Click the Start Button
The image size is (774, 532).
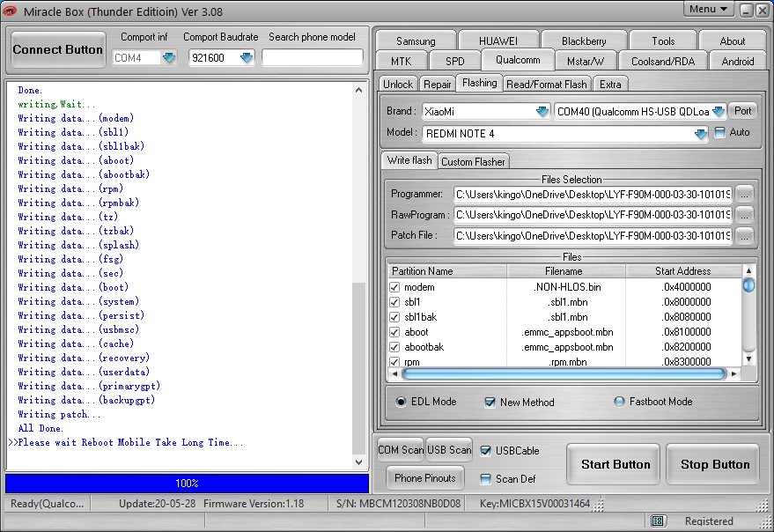click(x=615, y=464)
